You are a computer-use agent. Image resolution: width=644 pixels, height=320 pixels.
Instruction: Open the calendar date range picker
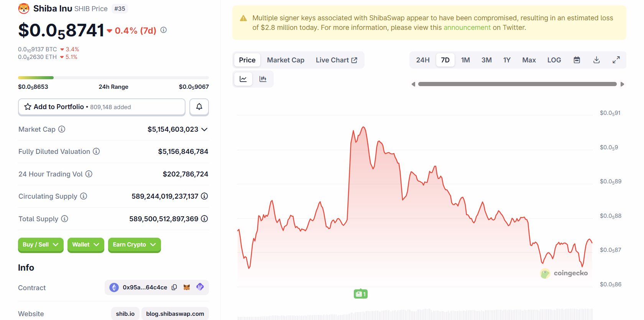[577, 60]
